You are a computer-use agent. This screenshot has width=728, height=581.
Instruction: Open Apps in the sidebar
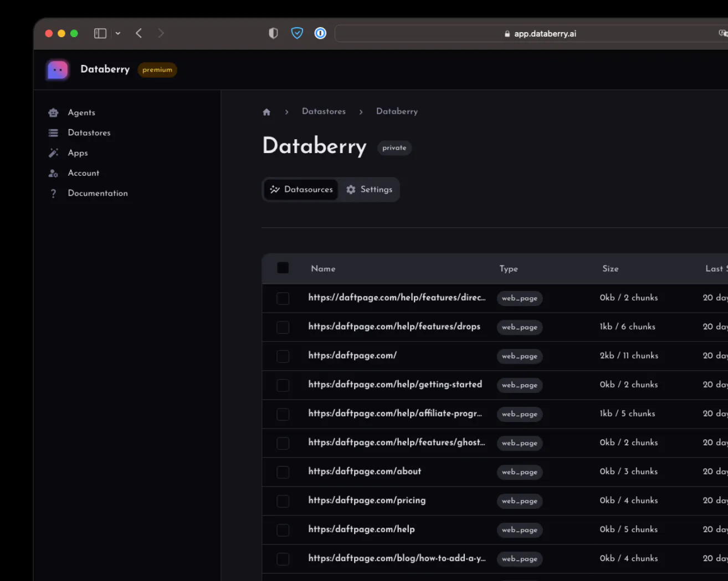coord(78,153)
